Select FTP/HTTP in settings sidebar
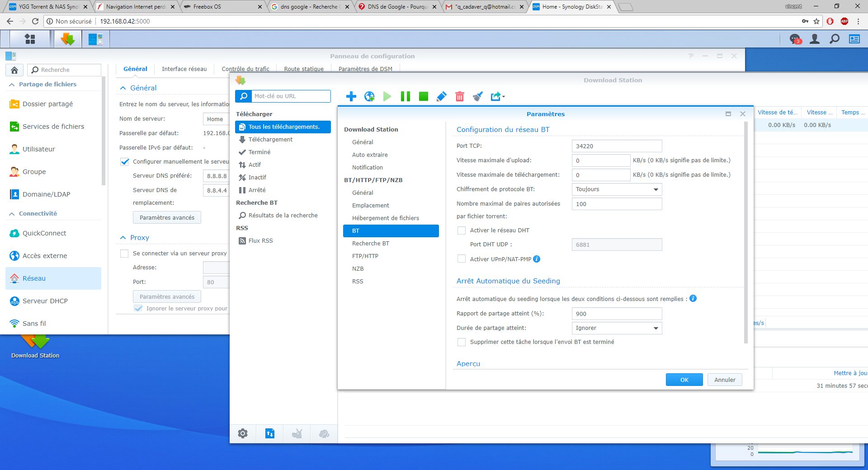Image resolution: width=868 pixels, height=470 pixels. click(x=365, y=256)
